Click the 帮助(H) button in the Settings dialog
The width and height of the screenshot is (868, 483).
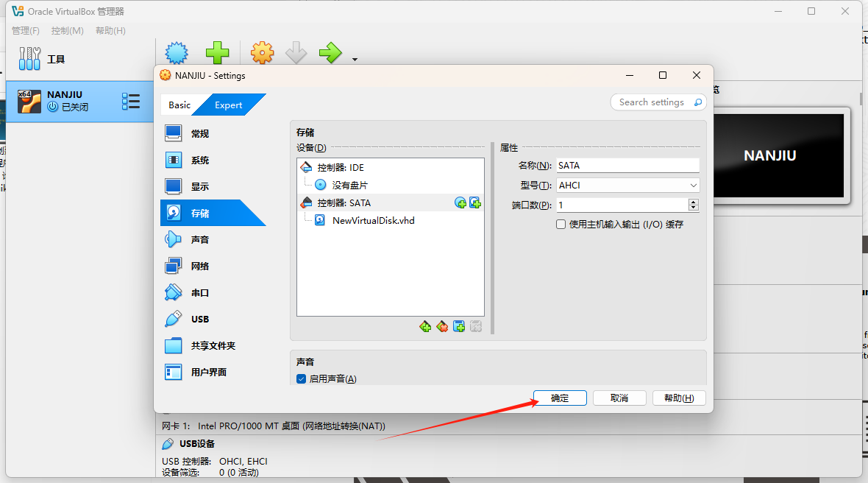tap(679, 398)
